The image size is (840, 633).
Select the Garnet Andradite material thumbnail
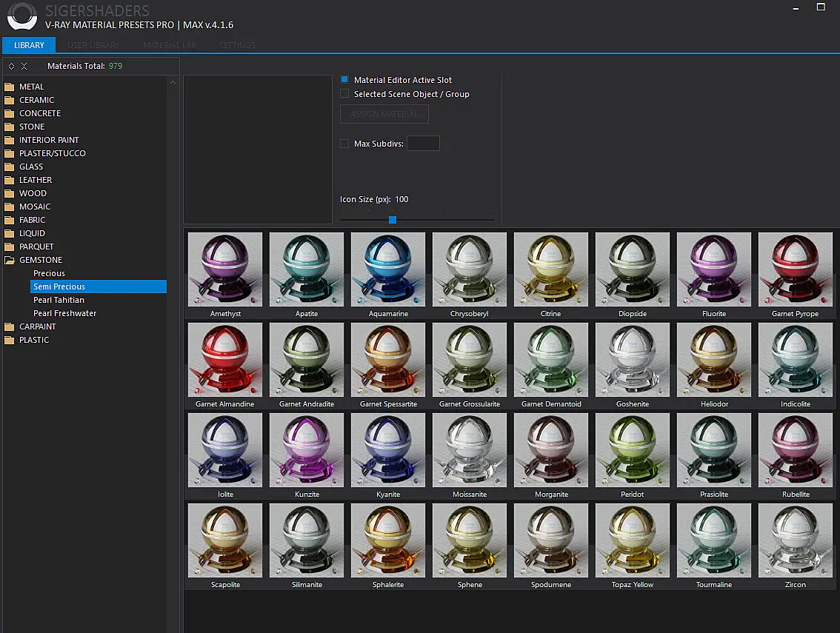[x=307, y=360]
